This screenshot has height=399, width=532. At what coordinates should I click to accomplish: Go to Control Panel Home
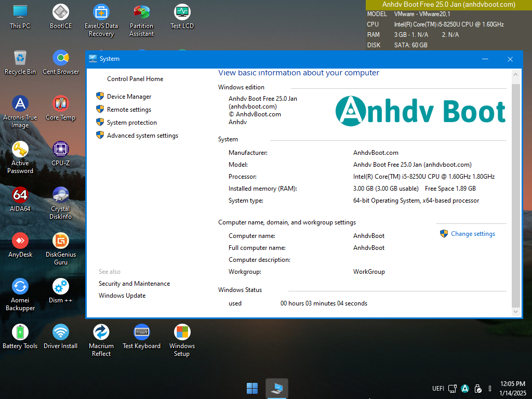click(135, 79)
